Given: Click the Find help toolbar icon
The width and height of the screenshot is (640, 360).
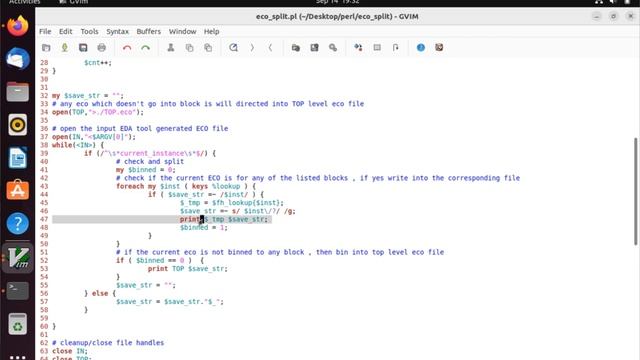Looking at the screenshot, I should click(439, 48).
